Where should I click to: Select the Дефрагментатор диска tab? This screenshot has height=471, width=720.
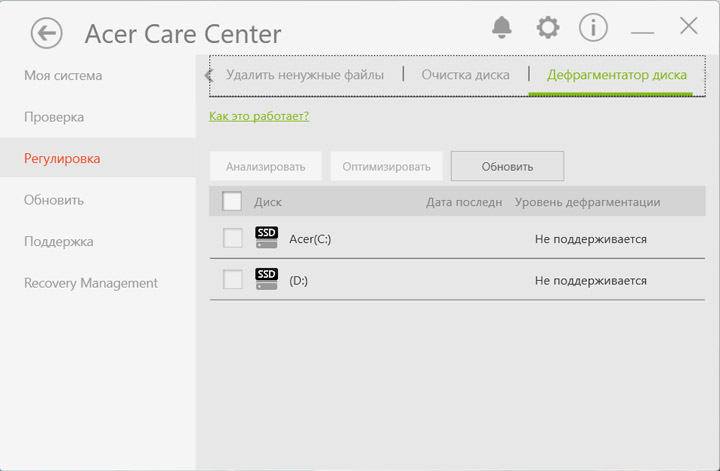616,75
